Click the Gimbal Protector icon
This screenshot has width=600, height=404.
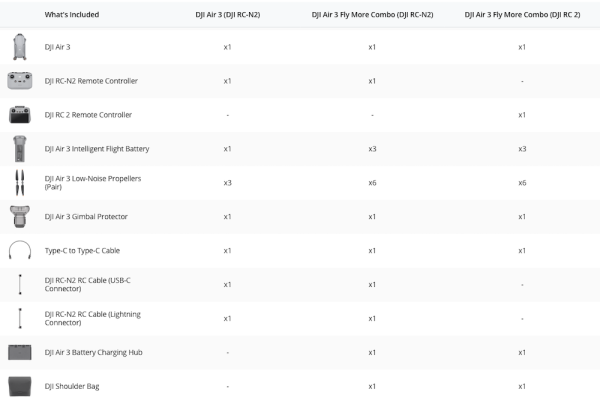(x=20, y=216)
